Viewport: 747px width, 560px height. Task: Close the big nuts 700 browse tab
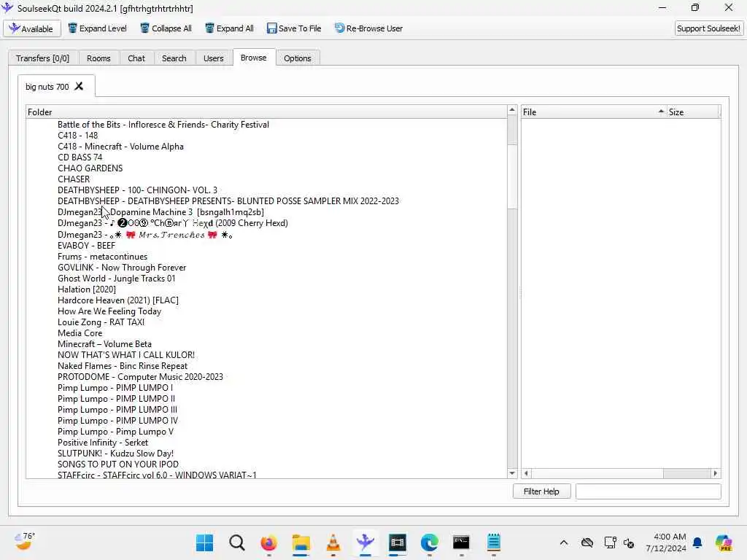(79, 86)
